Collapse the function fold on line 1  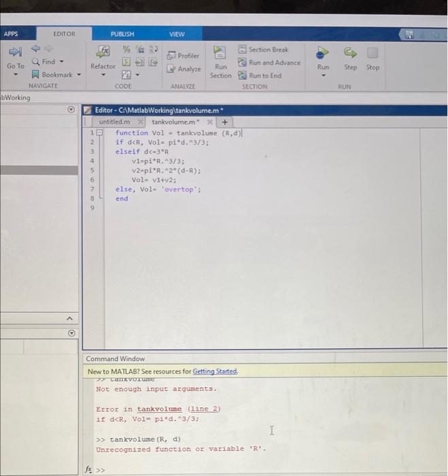point(99,133)
